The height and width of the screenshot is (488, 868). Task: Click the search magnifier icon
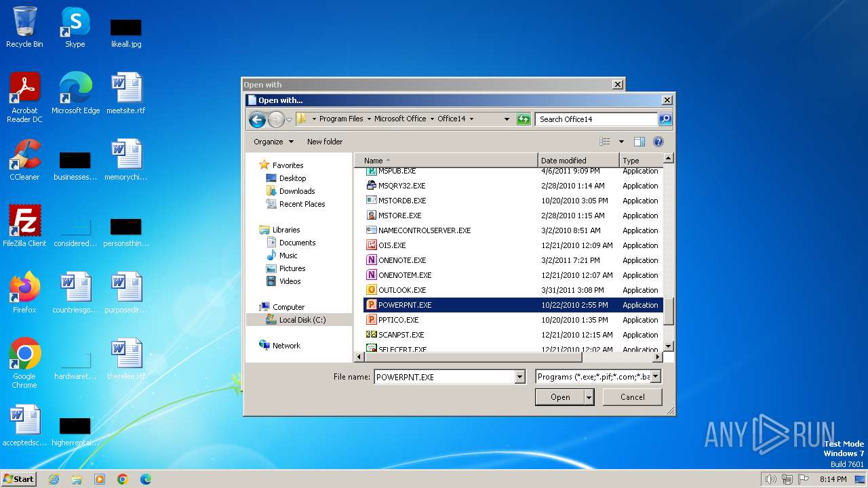[665, 119]
